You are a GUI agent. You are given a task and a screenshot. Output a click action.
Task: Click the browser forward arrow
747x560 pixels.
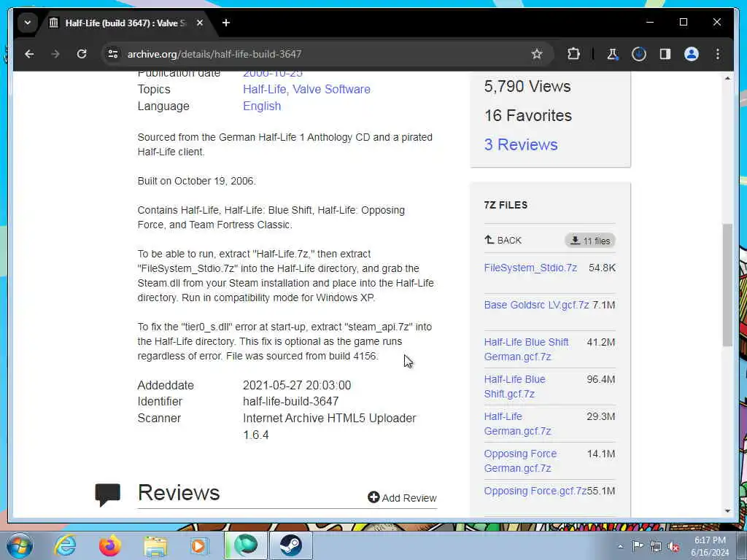[55, 54]
